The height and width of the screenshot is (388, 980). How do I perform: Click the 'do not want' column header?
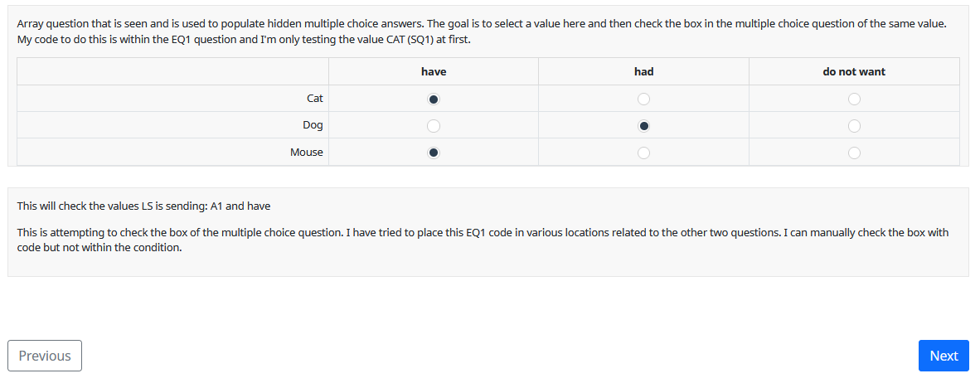[854, 72]
